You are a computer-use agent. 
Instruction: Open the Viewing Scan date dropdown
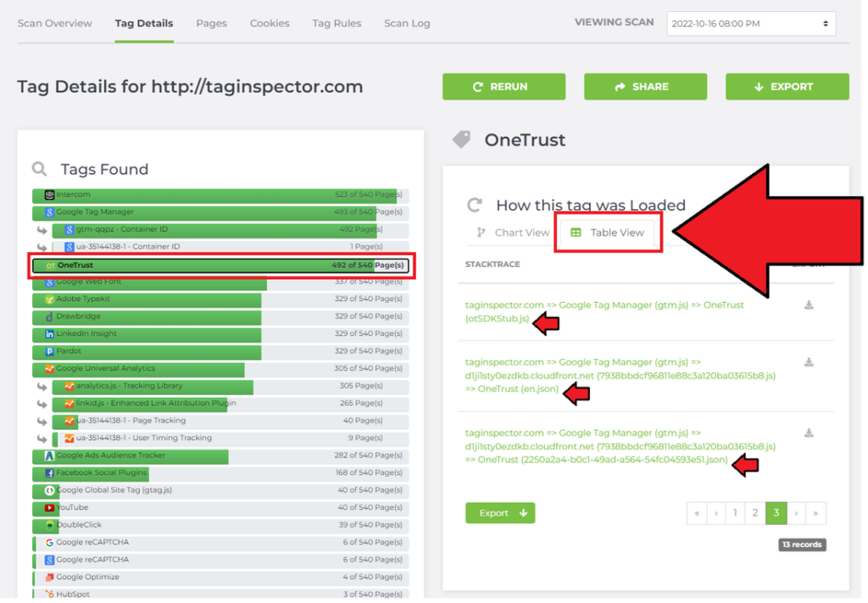pyautogui.click(x=751, y=24)
